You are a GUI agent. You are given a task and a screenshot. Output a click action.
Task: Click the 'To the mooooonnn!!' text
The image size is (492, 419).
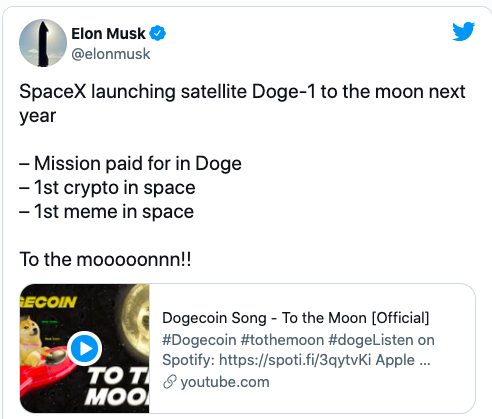(105, 259)
